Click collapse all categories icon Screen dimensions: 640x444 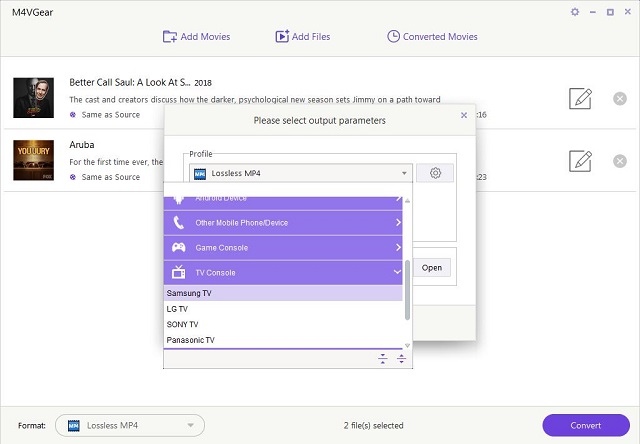point(382,359)
